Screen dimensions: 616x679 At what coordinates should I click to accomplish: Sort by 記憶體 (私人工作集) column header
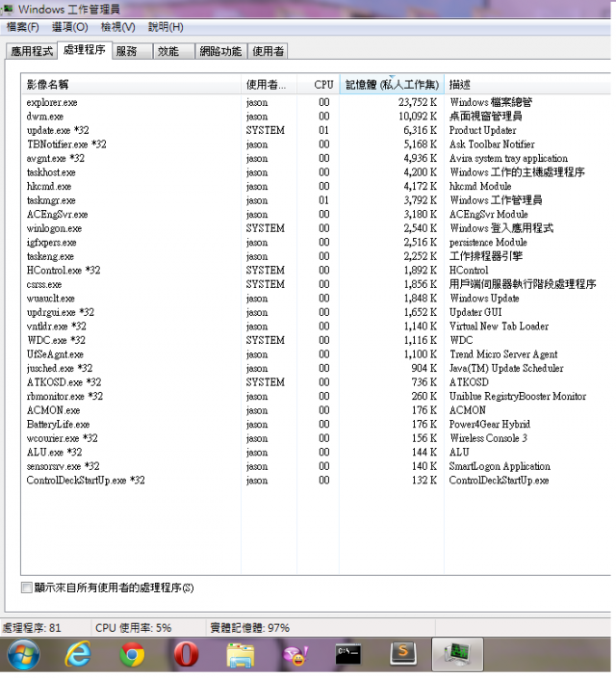pyautogui.click(x=392, y=85)
